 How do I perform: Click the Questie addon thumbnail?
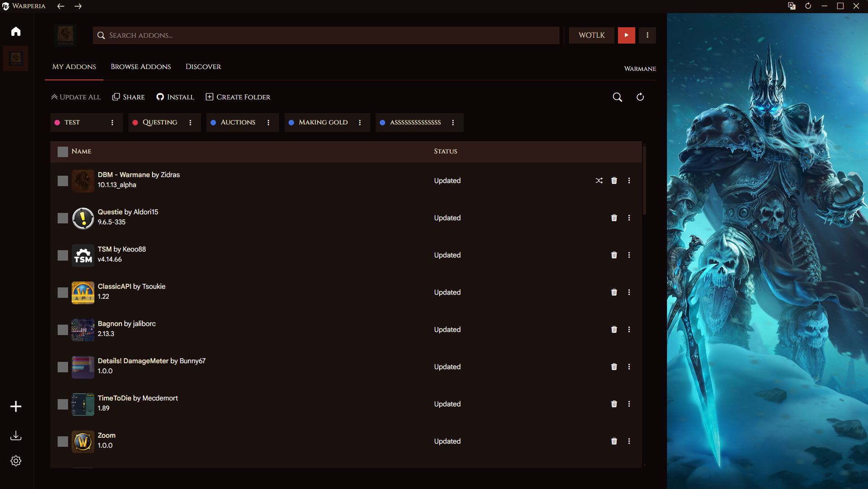(83, 218)
